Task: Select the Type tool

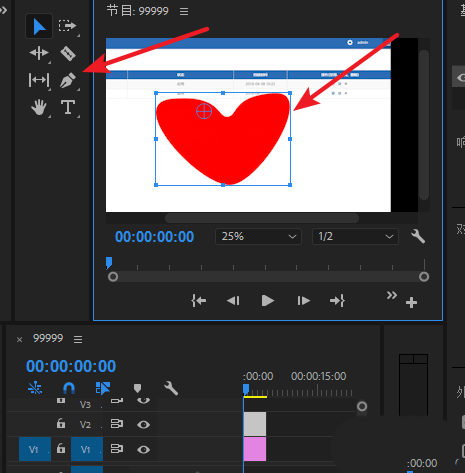Action: [x=68, y=107]
